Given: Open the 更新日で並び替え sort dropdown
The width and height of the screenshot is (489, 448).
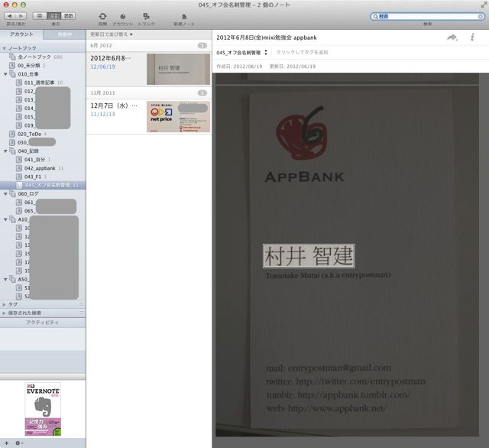Looking at the screenshot, I should coord(112,34).
